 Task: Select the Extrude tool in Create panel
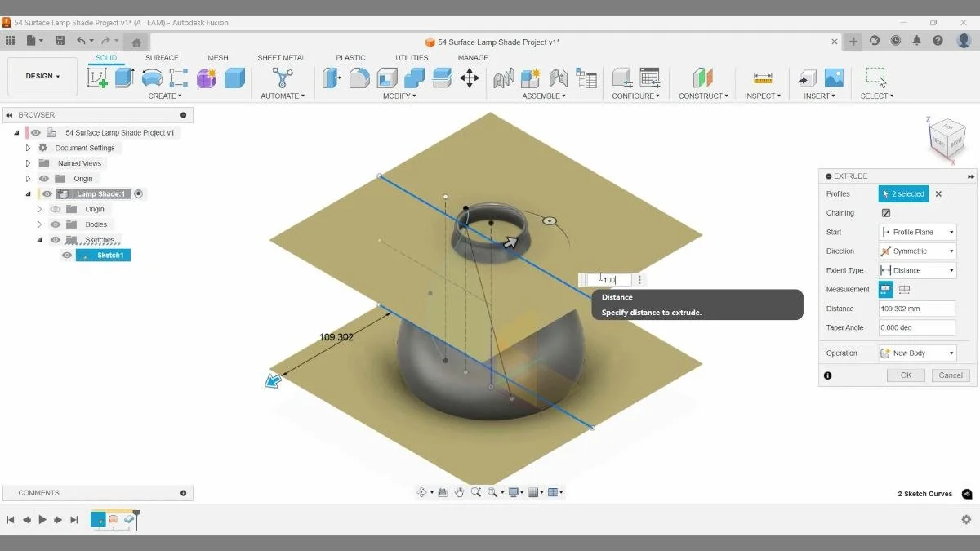pyautogui.click(x=122, y=78)
